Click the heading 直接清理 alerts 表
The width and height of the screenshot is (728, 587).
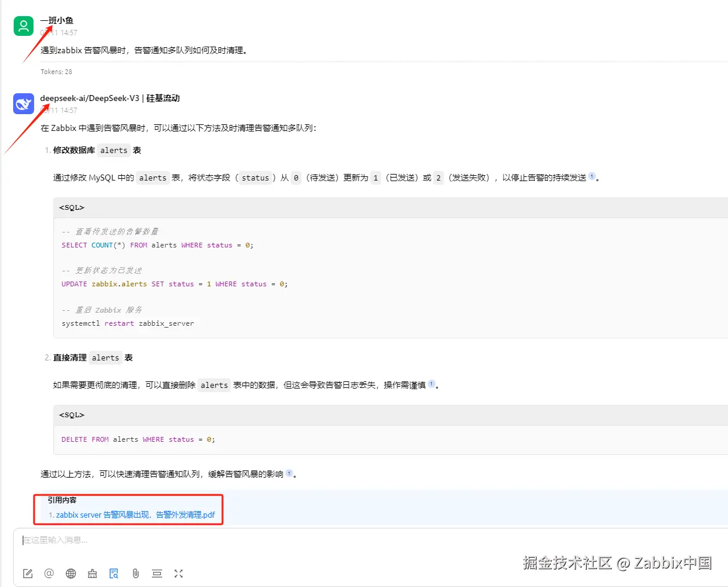click(93, 358)
